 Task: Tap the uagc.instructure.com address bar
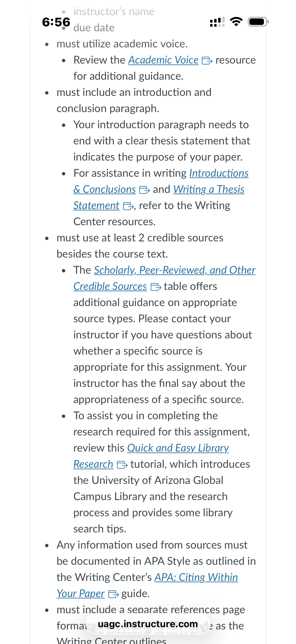click(x=148, y=624)
